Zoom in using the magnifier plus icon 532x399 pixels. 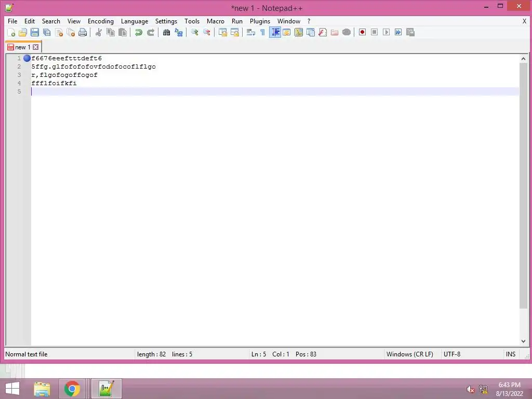click(x=194, y=32)
